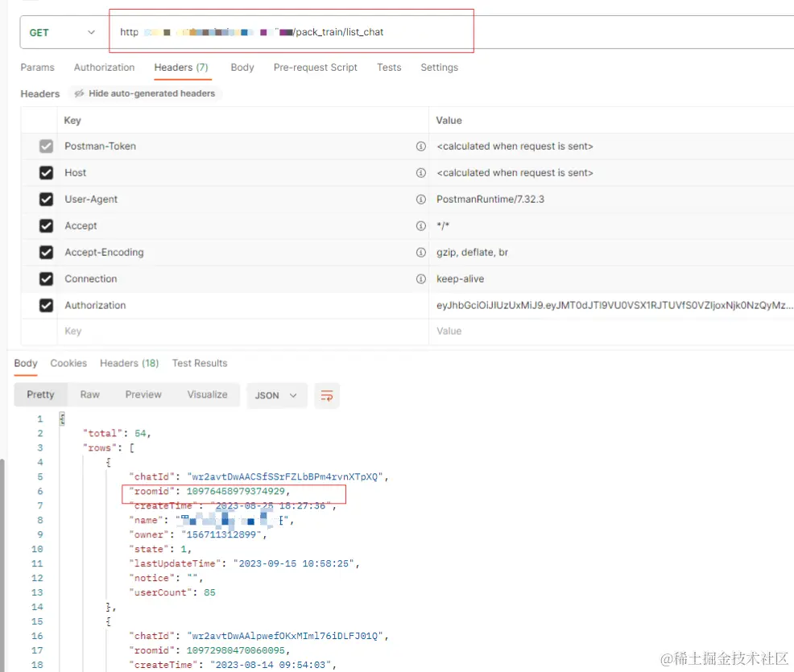Open the Test Results tab

[x=200, y=363]
